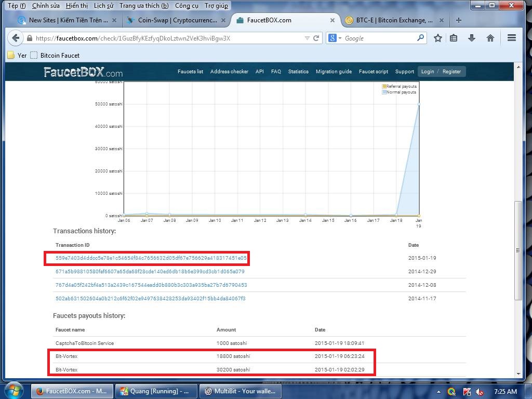The width and height of the screenshot is (532, 399).
Task: Open transaction 767d4a05f242bf4a link
Action: pyautogui.click(x=151, y=285)
